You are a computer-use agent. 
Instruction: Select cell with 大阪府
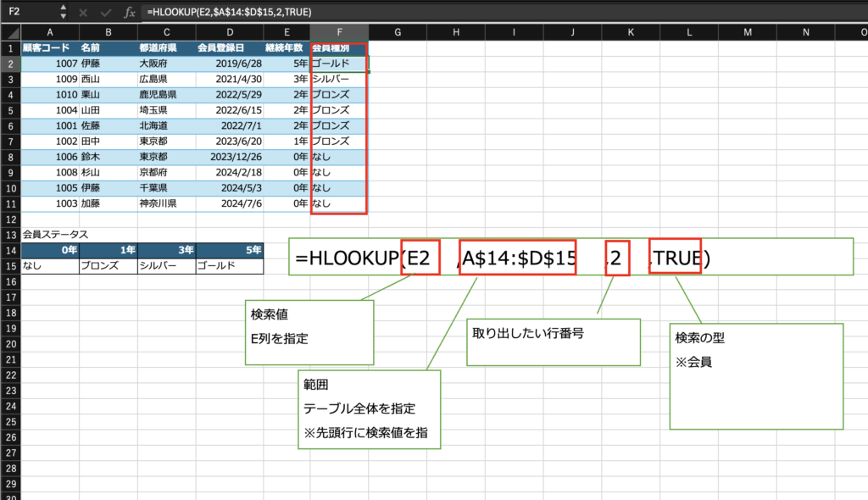(x=165, y=63)
